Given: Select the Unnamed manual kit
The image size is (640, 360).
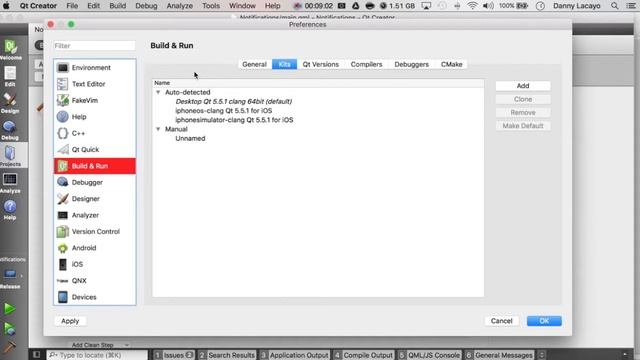Looking at the screenshot, I should coord(190,138).
